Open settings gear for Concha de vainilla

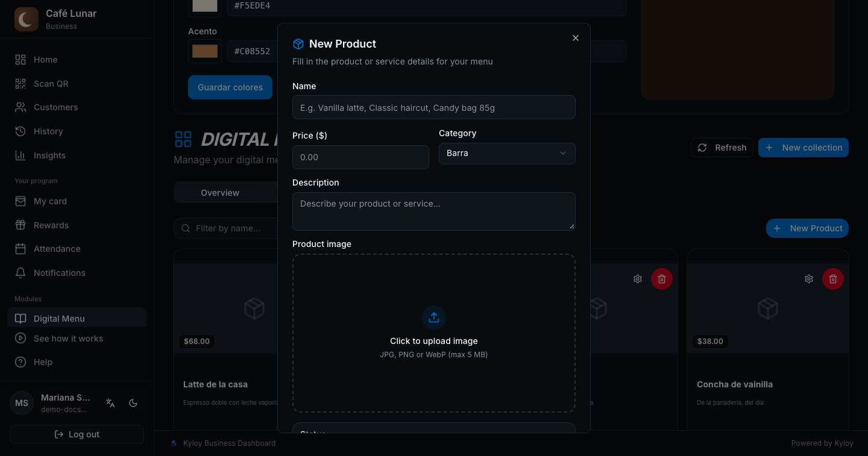pos(809,279)
